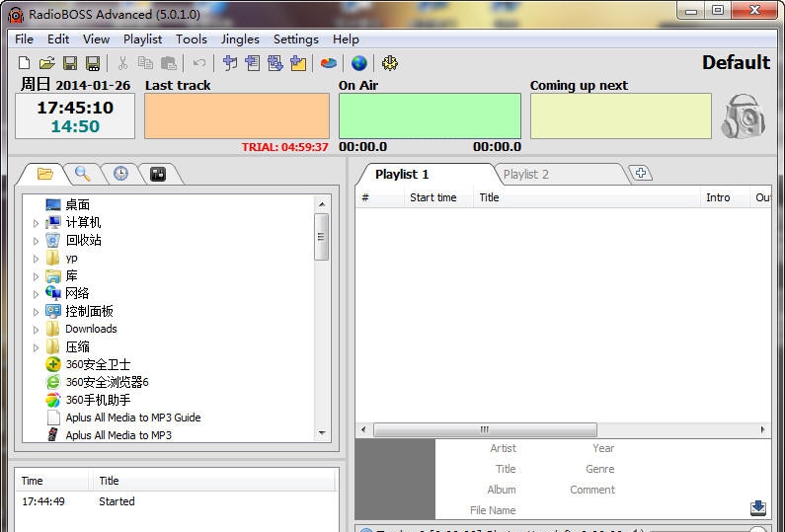
Task: Add a new playlist tab with plus
Action: pyautogui.click(x=641, y=174)
